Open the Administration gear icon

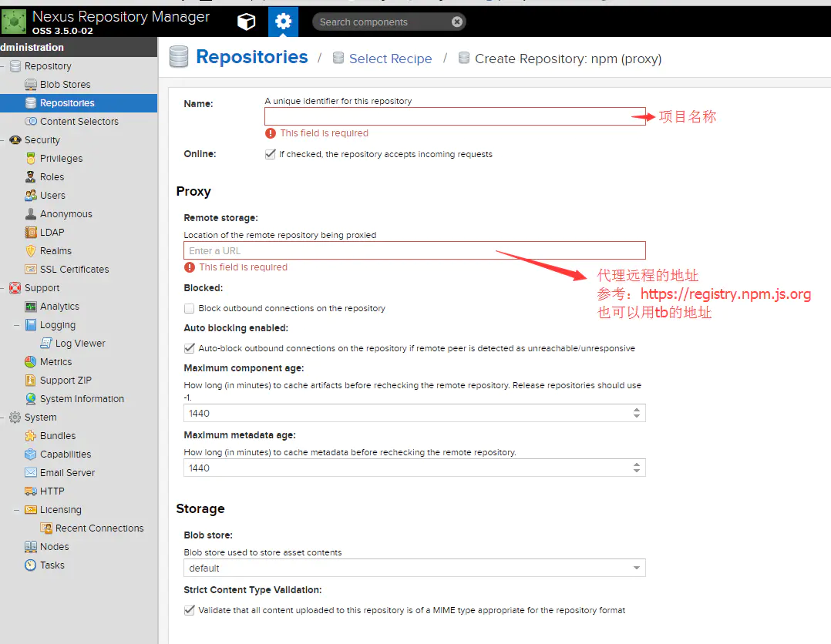(283, 22)
